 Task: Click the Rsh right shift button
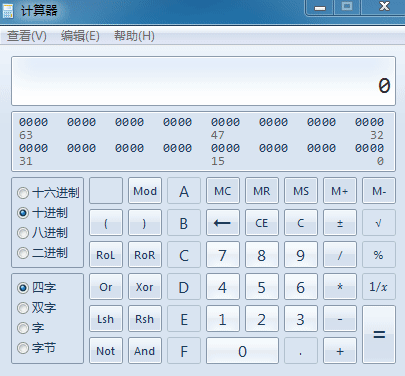click(x=145, y=319)
